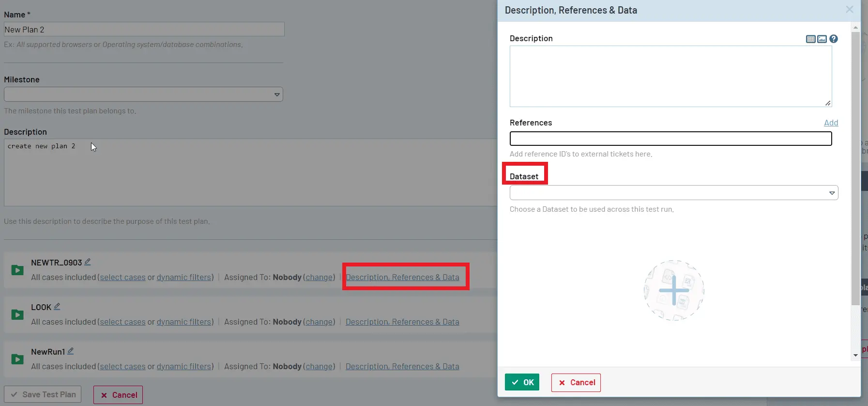Click the pencil edit icon next to NEWTR_0903
The image size is (868, 406).
[x=88, y=262]
